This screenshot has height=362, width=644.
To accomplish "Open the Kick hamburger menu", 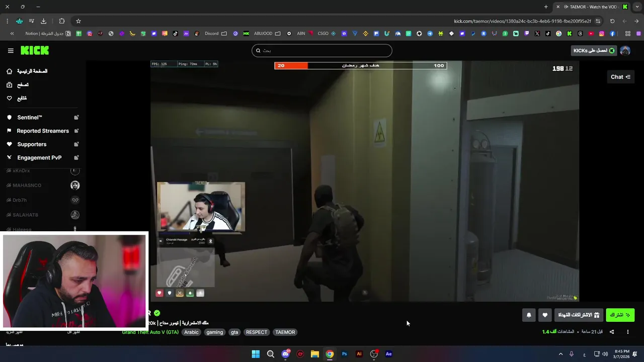I will 11,50.
